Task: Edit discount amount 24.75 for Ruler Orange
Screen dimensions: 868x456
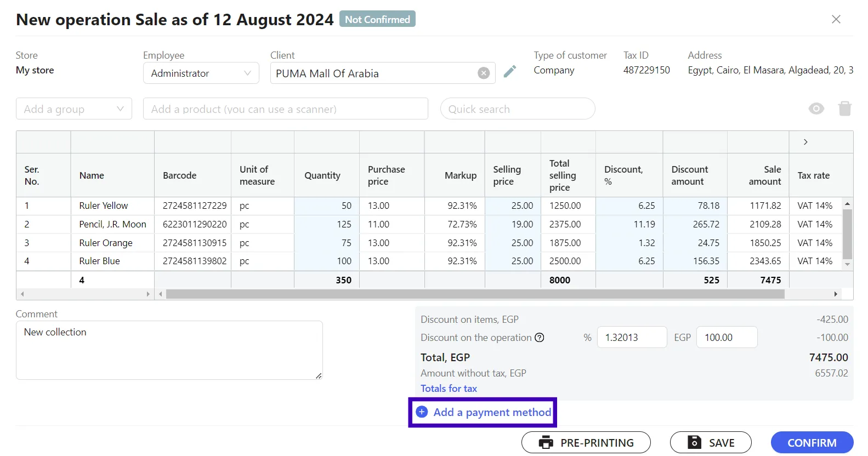Action: (695, 243)
